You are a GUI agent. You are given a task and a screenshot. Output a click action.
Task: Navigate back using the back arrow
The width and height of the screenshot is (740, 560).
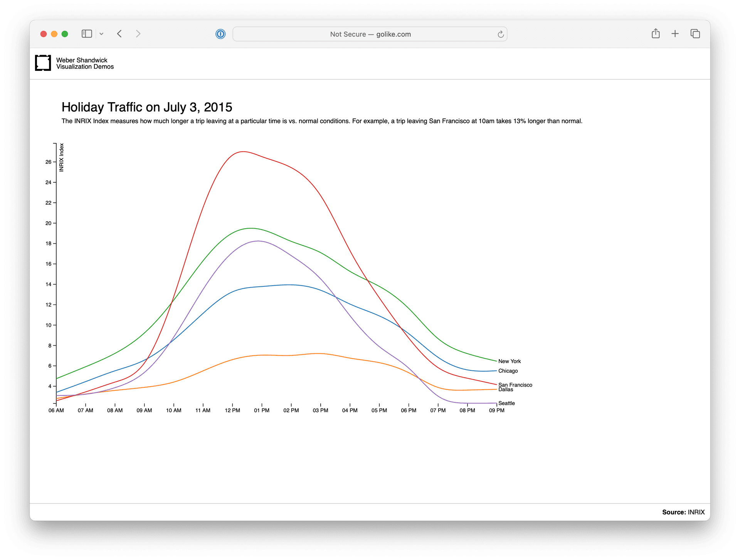(x=119, y=34)
